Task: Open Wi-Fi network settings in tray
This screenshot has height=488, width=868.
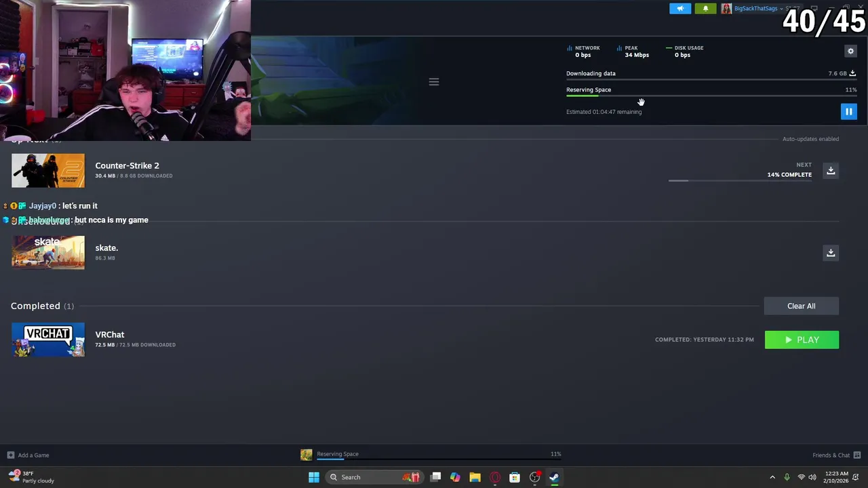Action: click(x=802, y=477)
